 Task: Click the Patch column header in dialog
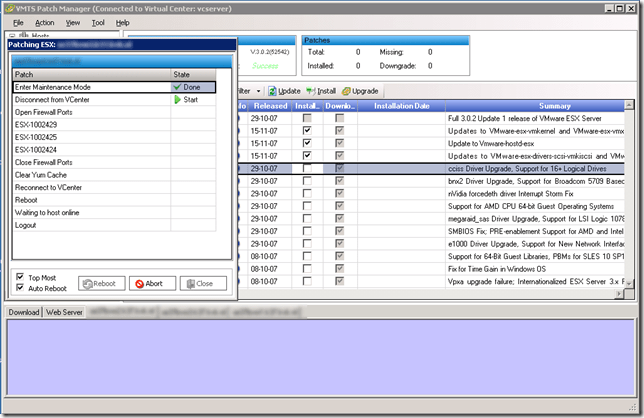click(92, 74)
